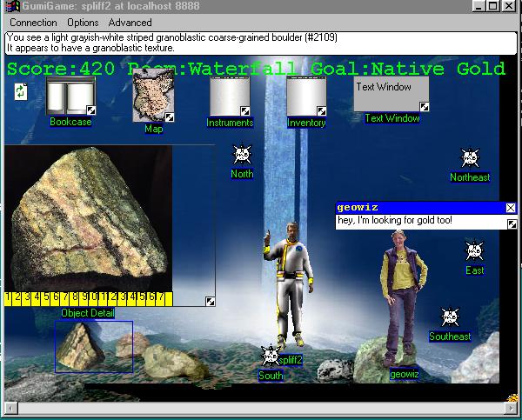Viewport: 522px width, 420px height.
Task: Open the Map icon
Action: pyautogui.click(x=152, y=97)
